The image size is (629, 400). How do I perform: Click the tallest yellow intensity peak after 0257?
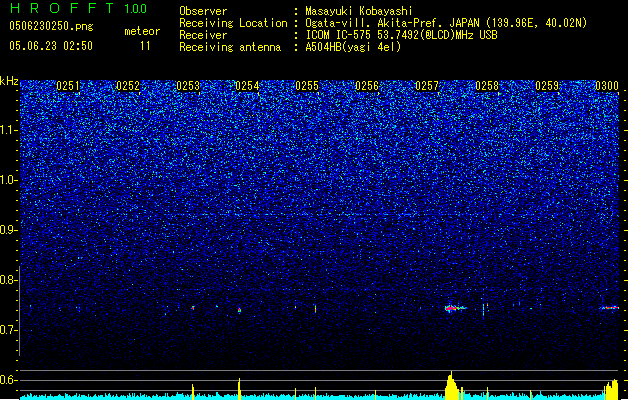pyautogui.click(x=452, y=385)
